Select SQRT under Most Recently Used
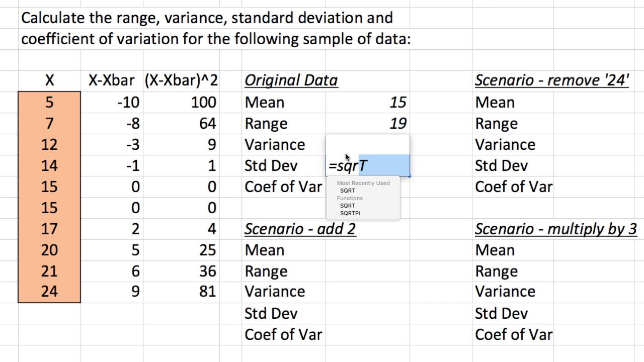The width and height of the screenshot is (644, 362). click(348, 191)
